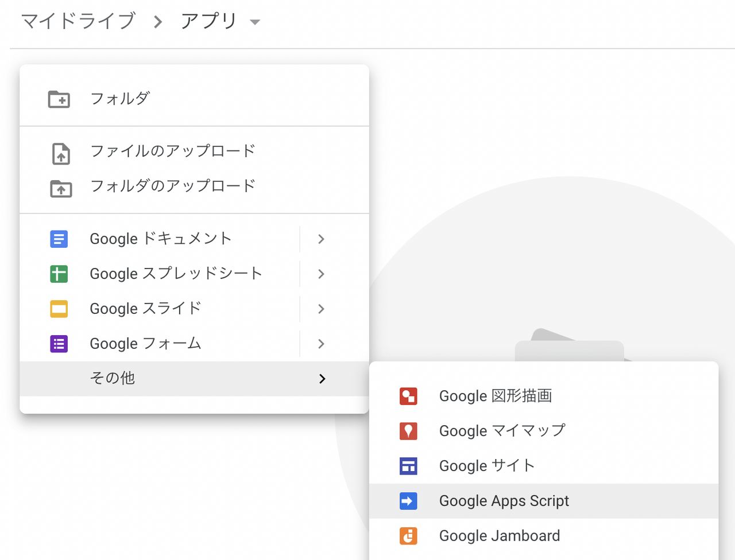
Task: Click the Google My Maps pin icon
Action: point(408,431)
